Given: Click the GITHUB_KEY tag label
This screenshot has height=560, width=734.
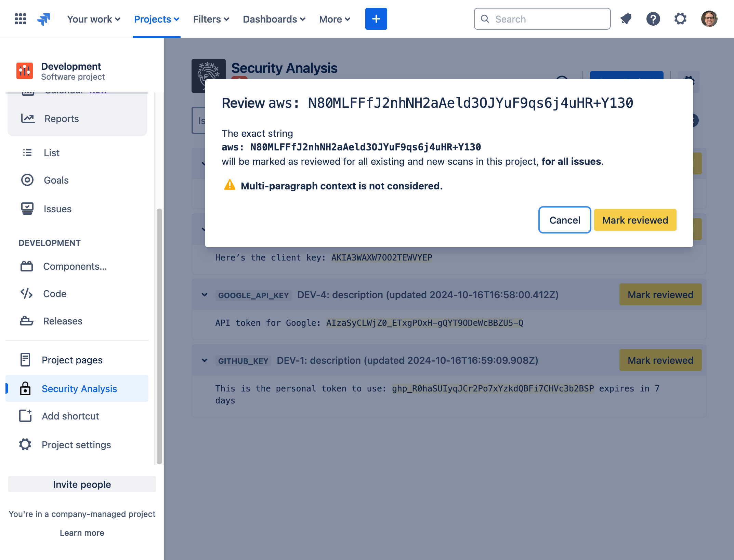Looking at the screenshot, I should 243,361.
